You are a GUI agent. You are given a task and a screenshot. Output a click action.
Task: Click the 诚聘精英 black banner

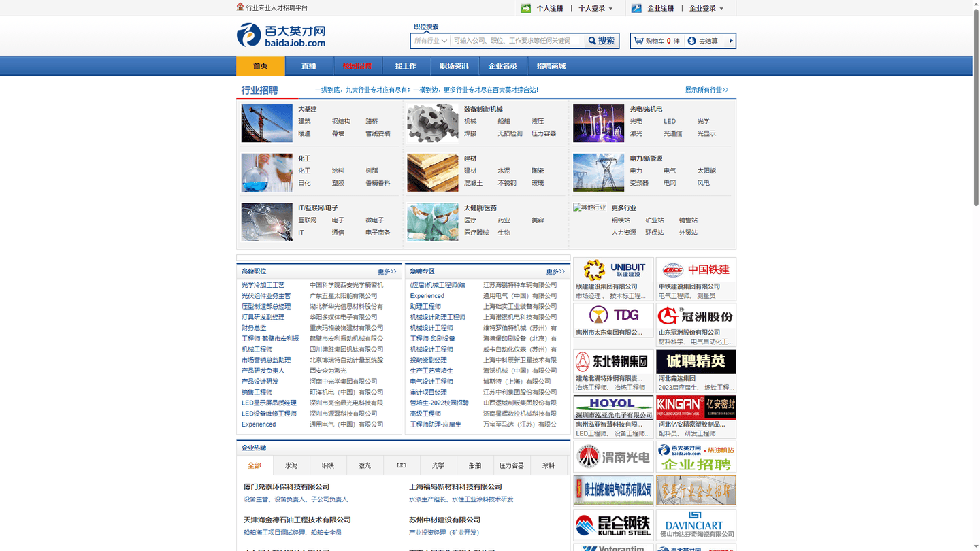696,362
